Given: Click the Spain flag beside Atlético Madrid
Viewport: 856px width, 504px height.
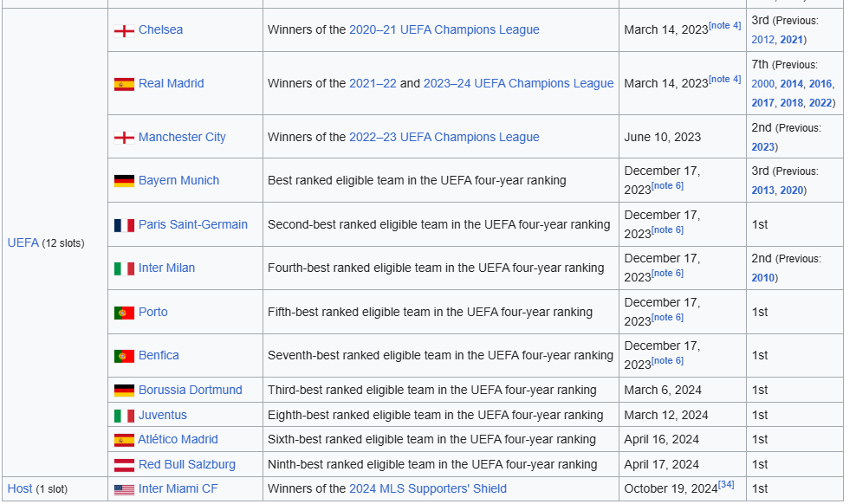Looking at the screenshot, I should (124, 440).
